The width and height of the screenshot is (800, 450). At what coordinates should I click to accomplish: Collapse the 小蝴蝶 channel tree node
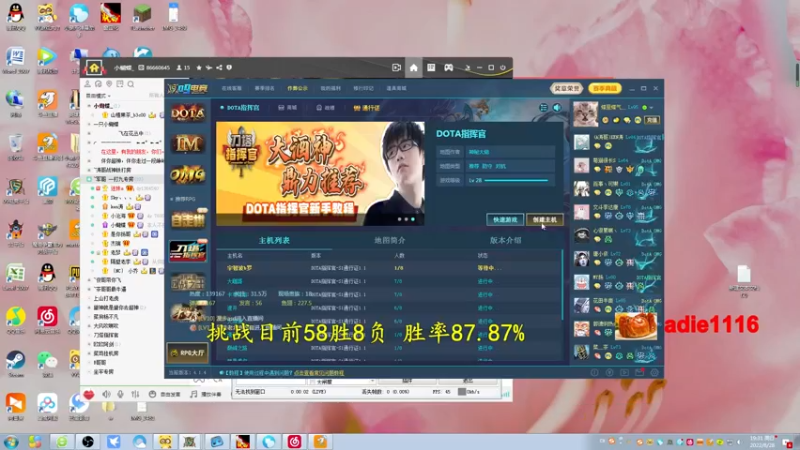(89, 106)
